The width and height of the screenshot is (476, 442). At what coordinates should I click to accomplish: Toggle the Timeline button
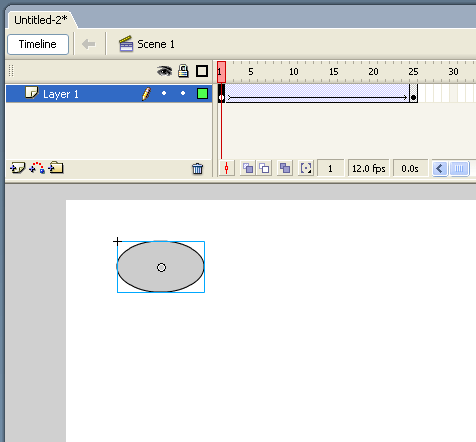38,44
